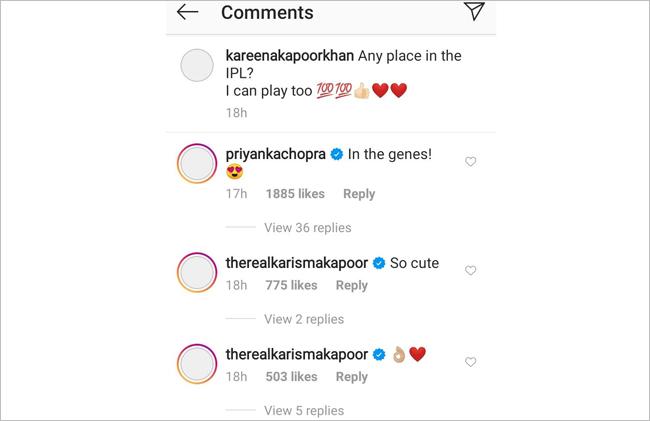This screenshot has width=650, height=421.
Task: Expand View 2 replies
Action: tap(304, 319)
